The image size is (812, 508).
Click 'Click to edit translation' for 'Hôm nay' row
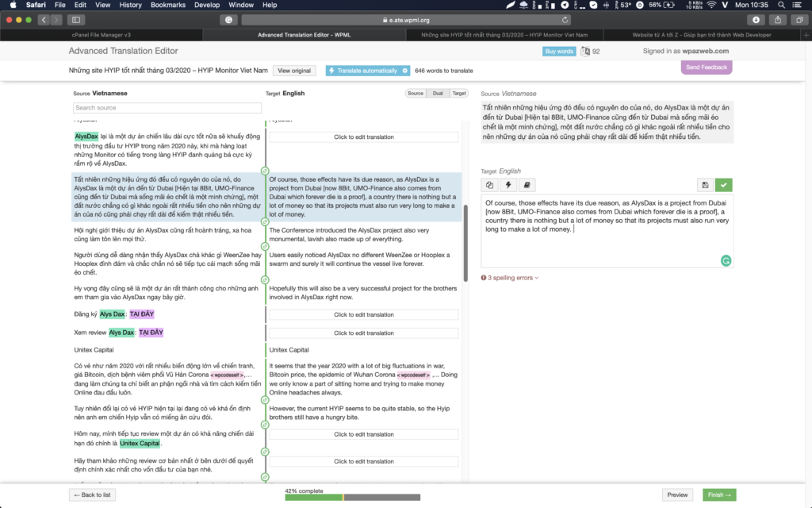363,434
